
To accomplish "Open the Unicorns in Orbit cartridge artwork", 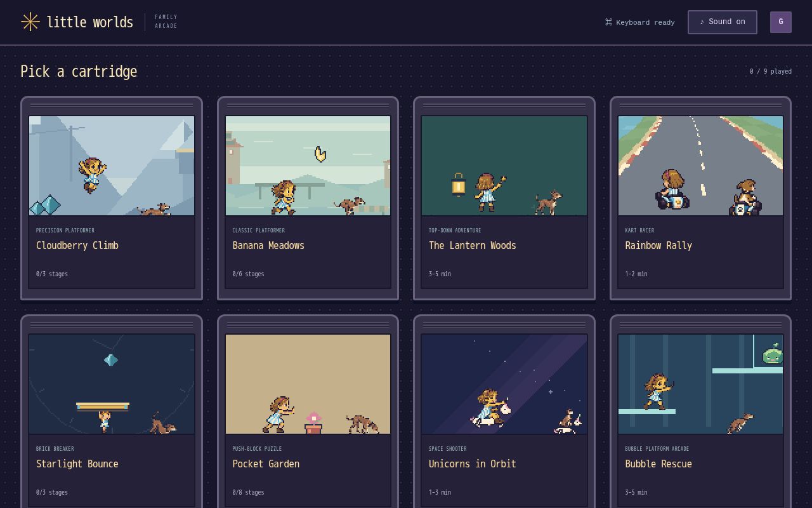I will click(504, 384).
